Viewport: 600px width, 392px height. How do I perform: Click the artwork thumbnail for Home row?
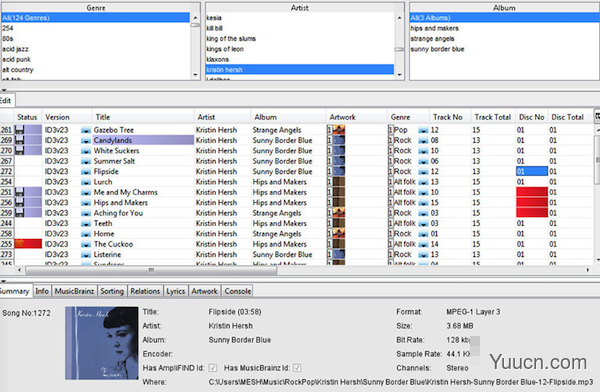pyautogui.click(x=339, y=233)
